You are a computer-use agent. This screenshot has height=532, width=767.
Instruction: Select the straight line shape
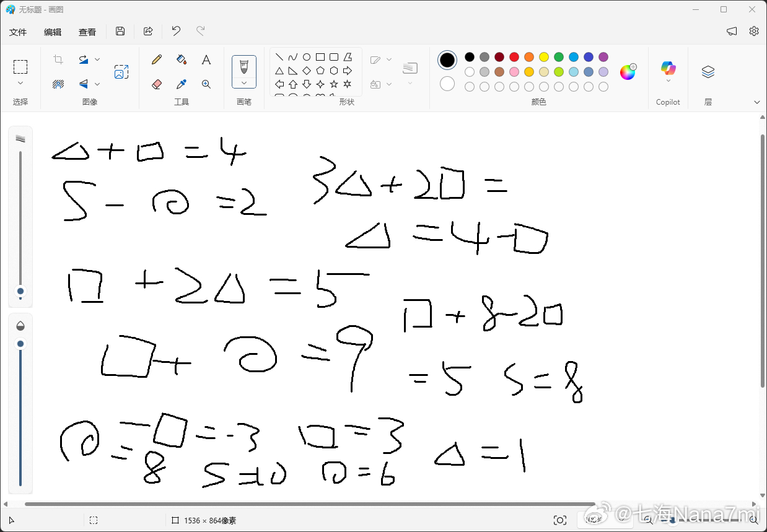pyautogui.click(x=279, y=57)
